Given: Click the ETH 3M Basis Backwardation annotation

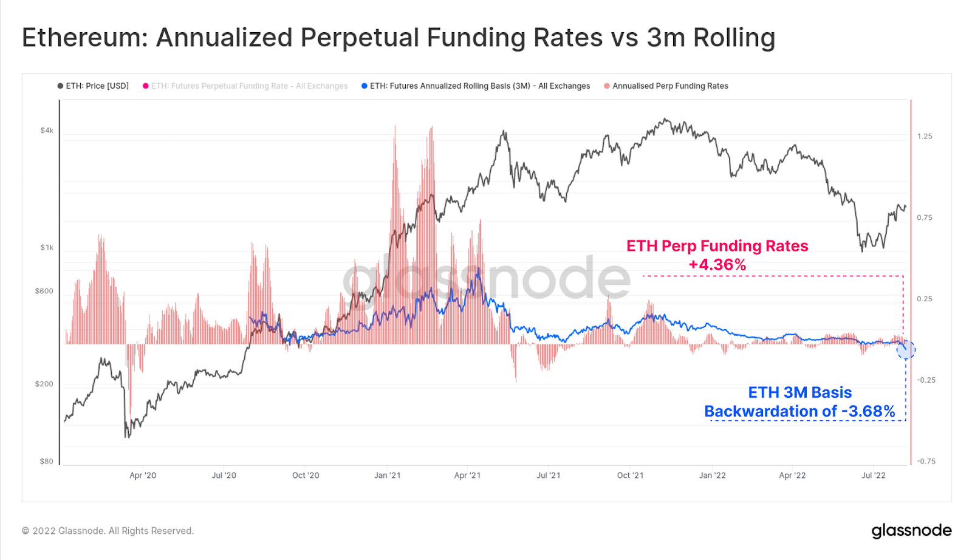Looking at the screenshot, I should point(799,401).
